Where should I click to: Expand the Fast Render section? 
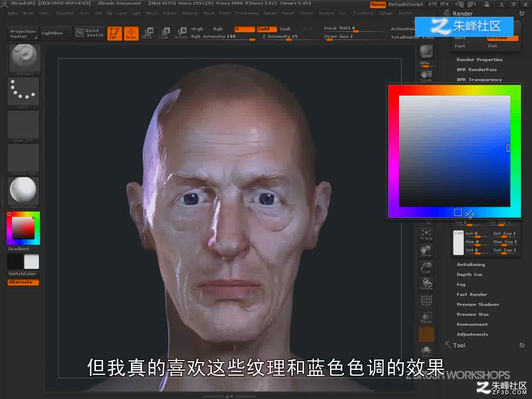472,295
